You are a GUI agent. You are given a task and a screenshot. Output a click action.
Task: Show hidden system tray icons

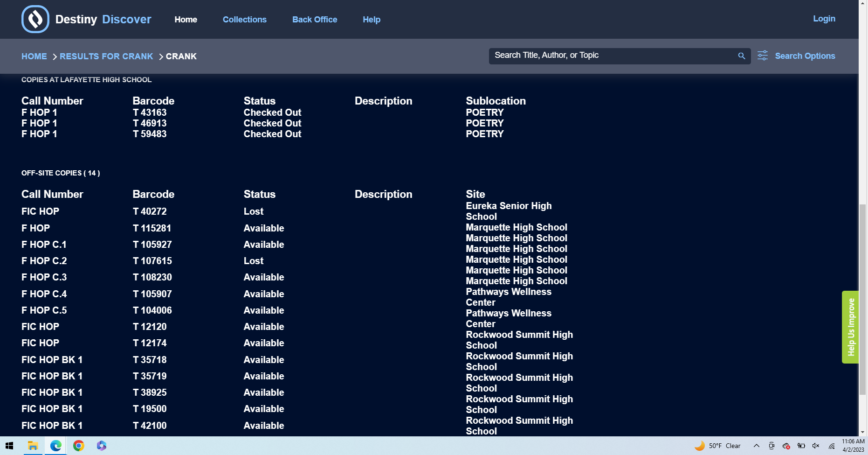(757, 446)
